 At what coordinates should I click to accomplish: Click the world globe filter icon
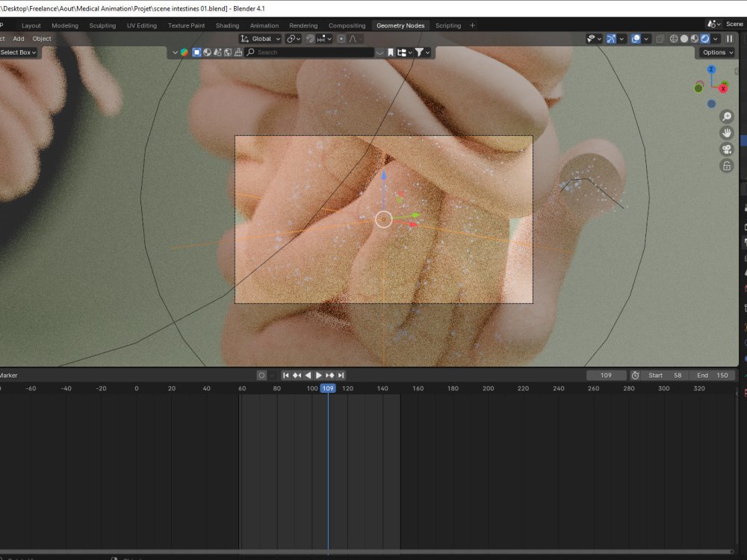(x=228, y=52)
